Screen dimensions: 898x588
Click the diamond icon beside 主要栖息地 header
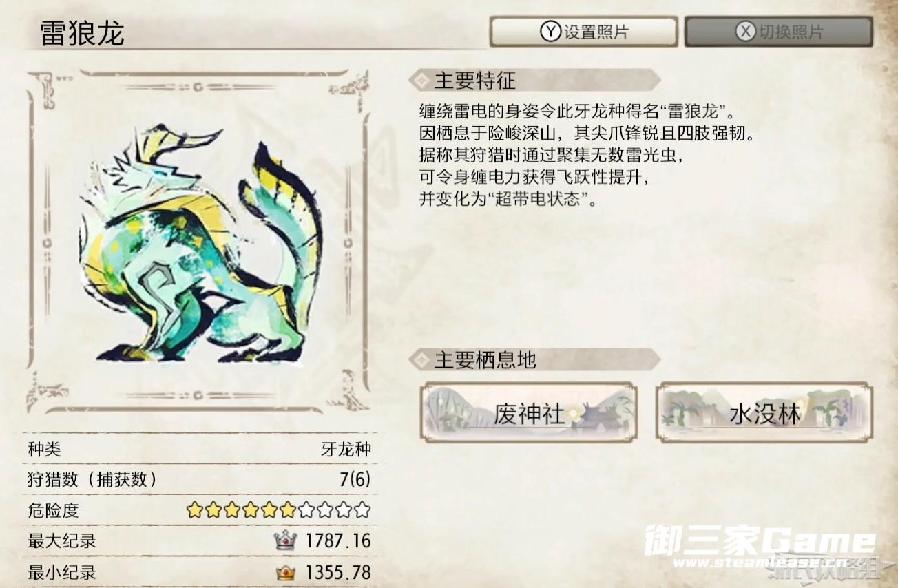[419, 359]
